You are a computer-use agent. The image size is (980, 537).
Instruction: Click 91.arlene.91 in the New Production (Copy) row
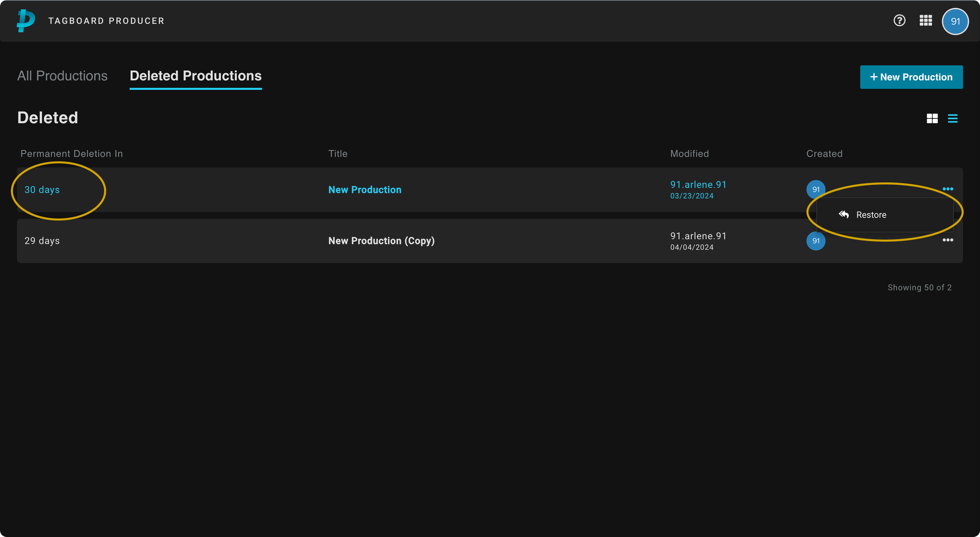[698, 236]
